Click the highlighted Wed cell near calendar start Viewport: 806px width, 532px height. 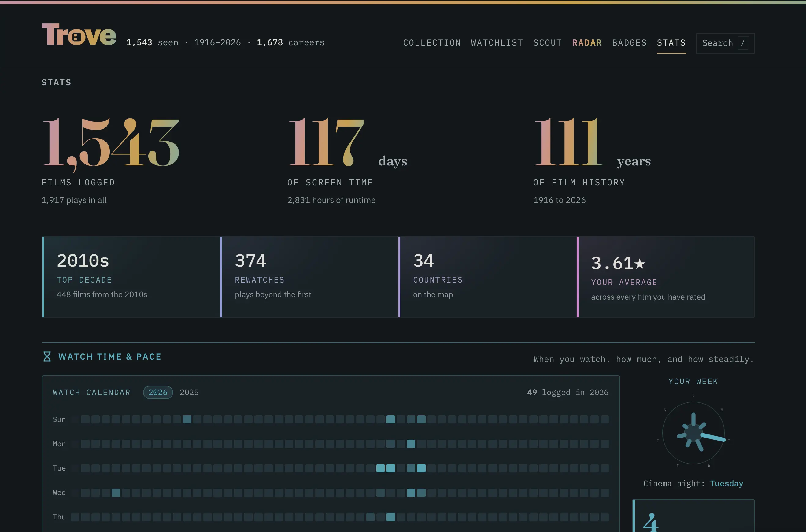[116, 492]
